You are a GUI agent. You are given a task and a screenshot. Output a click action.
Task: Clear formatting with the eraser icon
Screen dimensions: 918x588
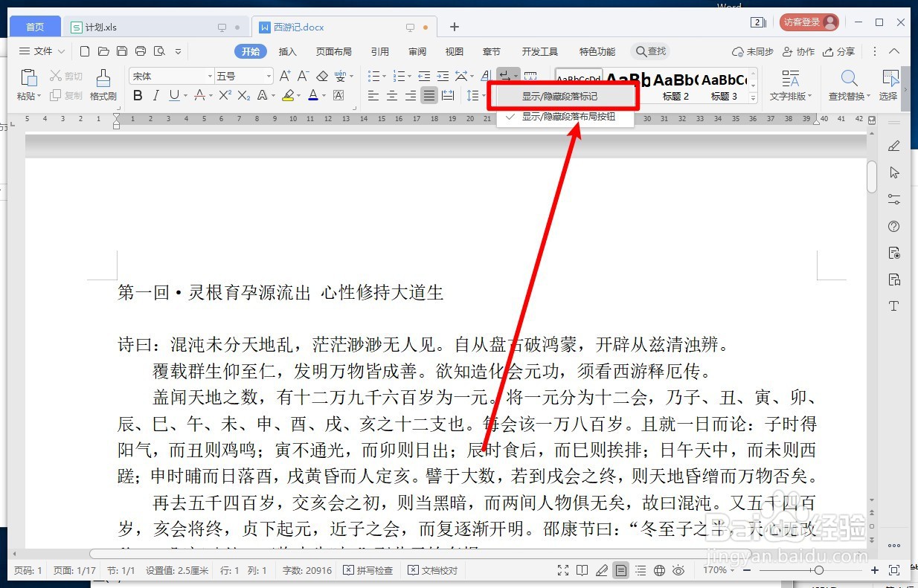(x=322, y=75)
